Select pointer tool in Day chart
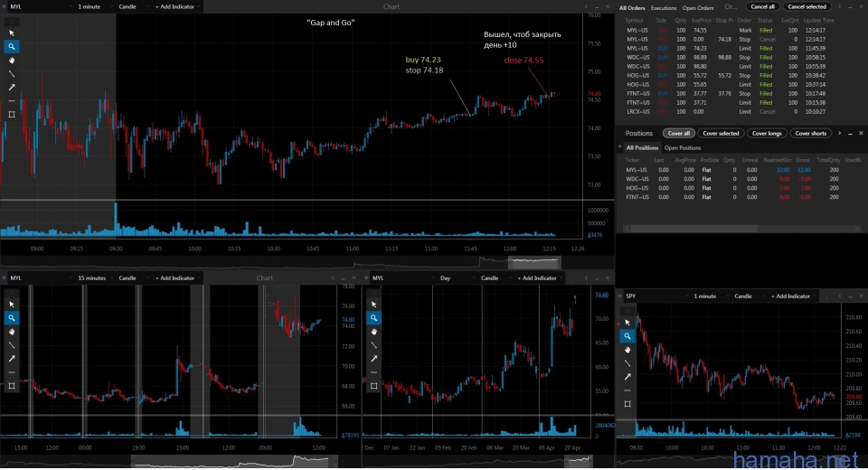Viewport: 868px width, 470px height. click(373, 305)
